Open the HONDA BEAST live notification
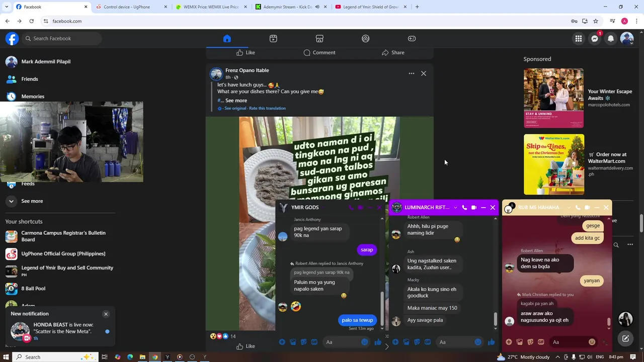This screenshot has height=362, width=644. point(60,331)
